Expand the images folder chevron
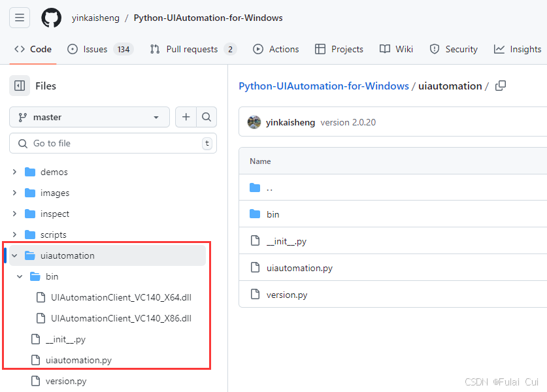Image resolution: width=547 pixels, height=392 pixels. tap(14, 193)
